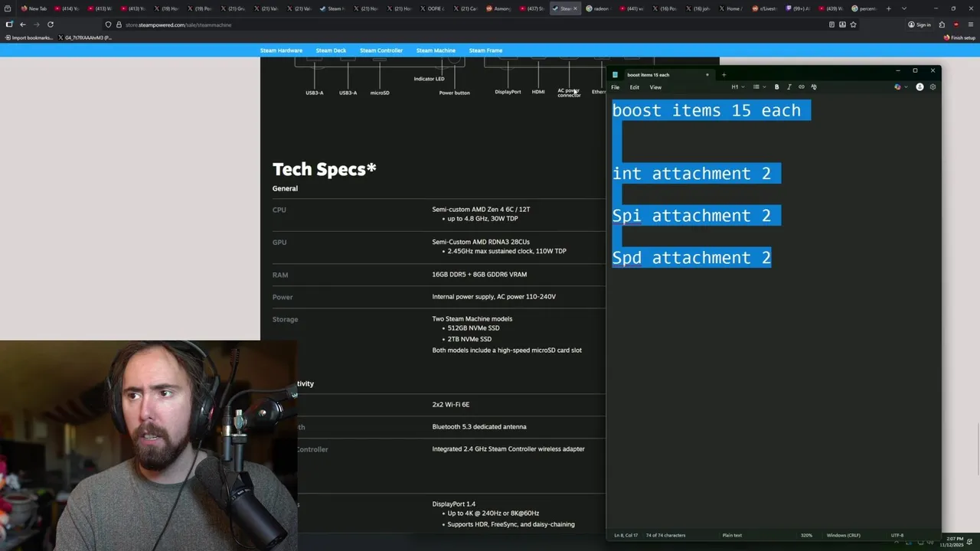Open the browser extensions icon
This screenshot has height=551, width=980.
point(942,24)
